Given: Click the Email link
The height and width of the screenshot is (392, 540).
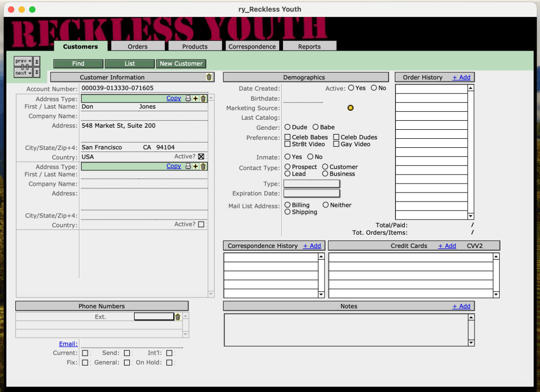Looking at the screenshot, I should (68, 343).
